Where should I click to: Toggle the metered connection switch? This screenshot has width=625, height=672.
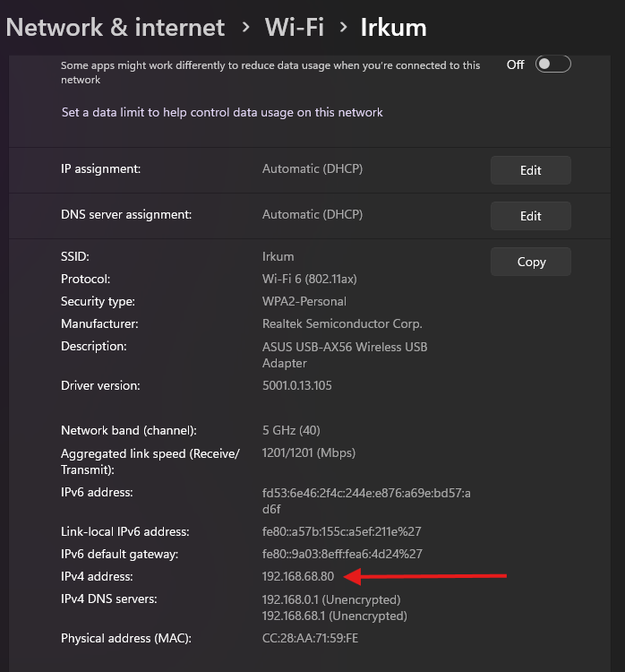pos(552,65)
